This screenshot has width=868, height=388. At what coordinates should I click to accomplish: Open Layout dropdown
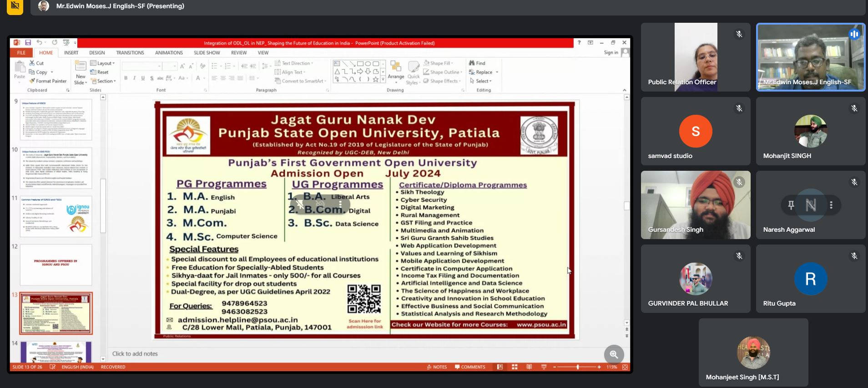click(102, 63)
